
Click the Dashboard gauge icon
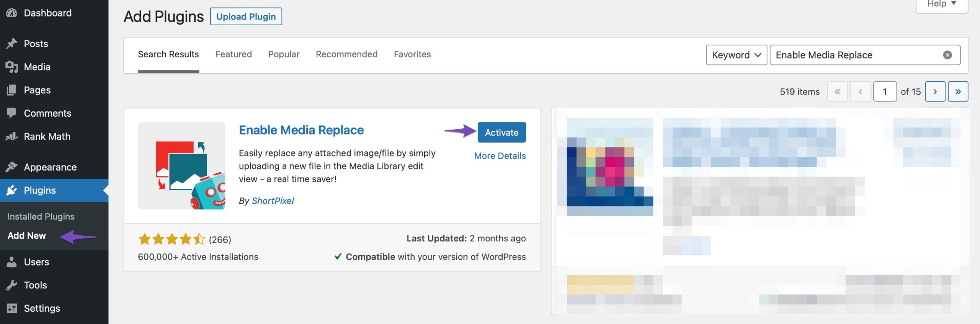tap(12, 13)
